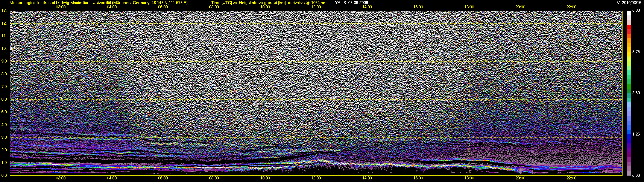Click the 16:00 label on the top time axis
The image size is (644, 182).
pyautogui.click(x=418, y=7)
